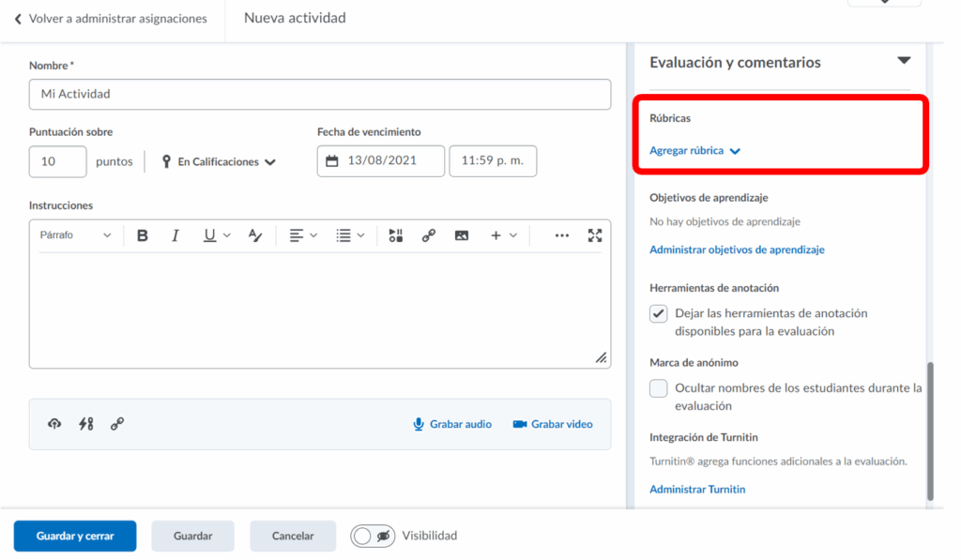Viewport: 961px width, 560px height.
Task: Go back via Volver a administrar asignaciones
Action: (110, 19)
